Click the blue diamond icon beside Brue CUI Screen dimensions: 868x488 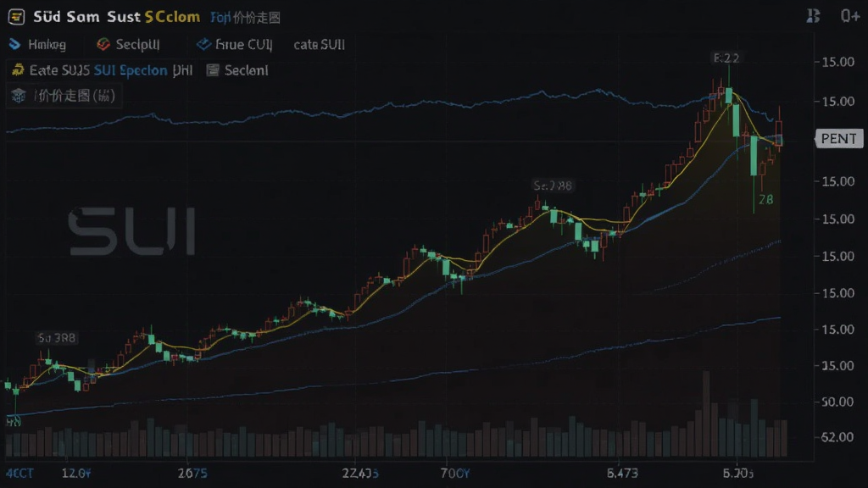[203, 44]
